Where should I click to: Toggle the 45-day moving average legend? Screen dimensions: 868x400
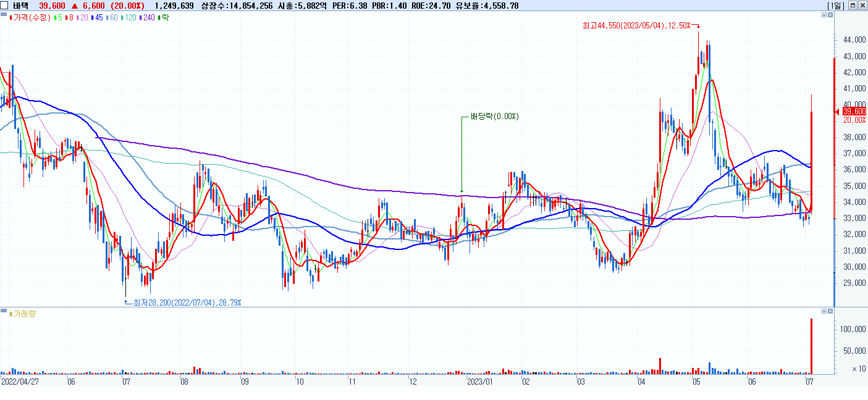coord(97,18)
